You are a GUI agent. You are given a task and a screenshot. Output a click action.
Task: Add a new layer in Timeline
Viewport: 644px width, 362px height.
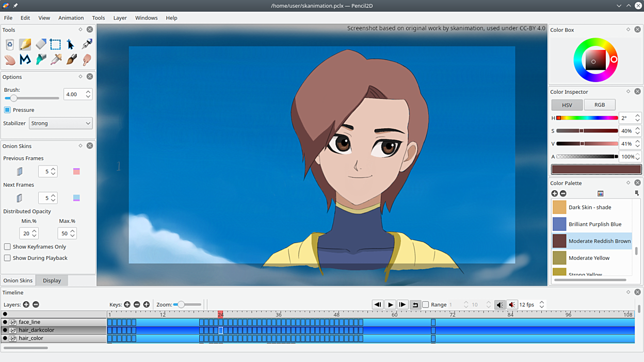coord(26,305)
